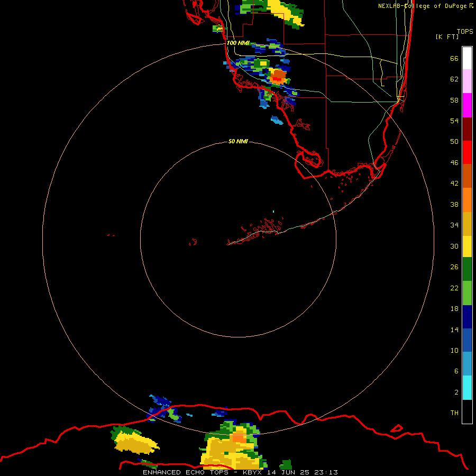
Task: Click the dark red maroon legend swatch
Action: tap(467, 129)
